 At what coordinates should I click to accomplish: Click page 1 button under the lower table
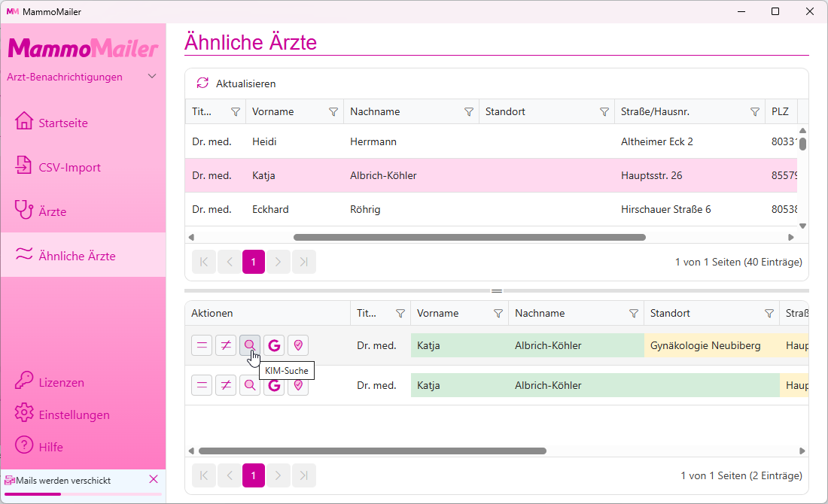[x=254, y=475]
